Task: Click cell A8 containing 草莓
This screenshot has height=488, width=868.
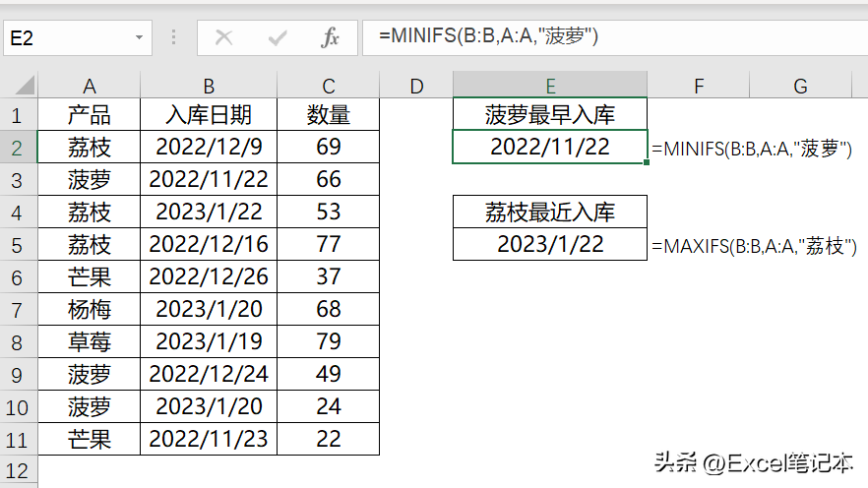Action: [90, 342]
